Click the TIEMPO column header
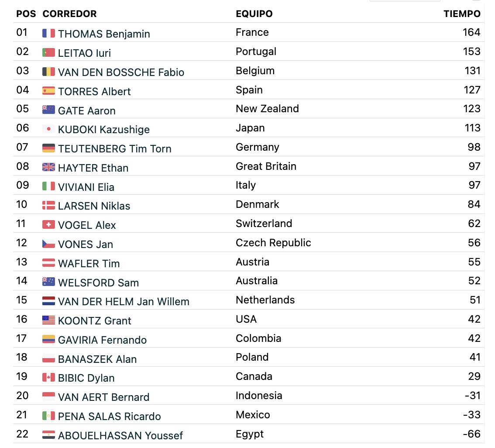Image resolution: width=495 pixels, height=448 pixels. pyautogui.click(x=462, y=14)
